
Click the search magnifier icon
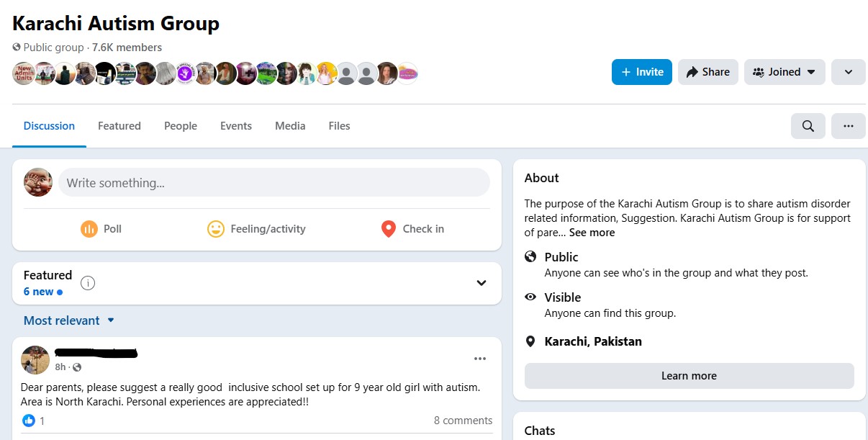point(808,126)
